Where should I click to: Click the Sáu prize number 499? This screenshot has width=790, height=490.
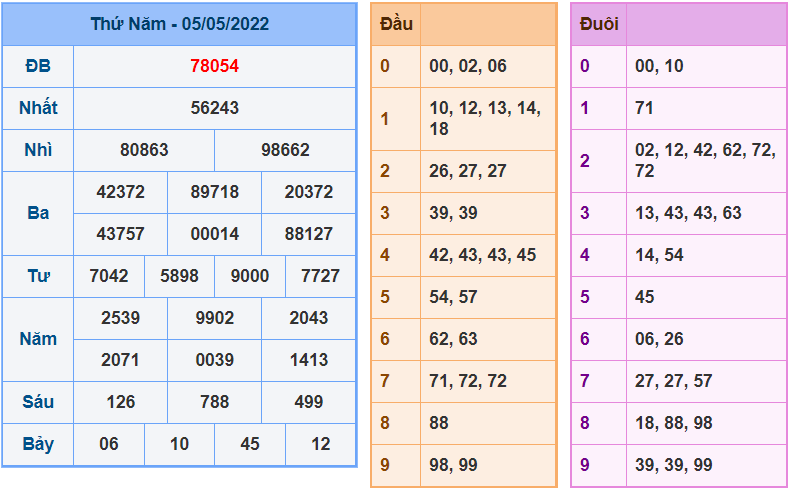coord(309,402)
